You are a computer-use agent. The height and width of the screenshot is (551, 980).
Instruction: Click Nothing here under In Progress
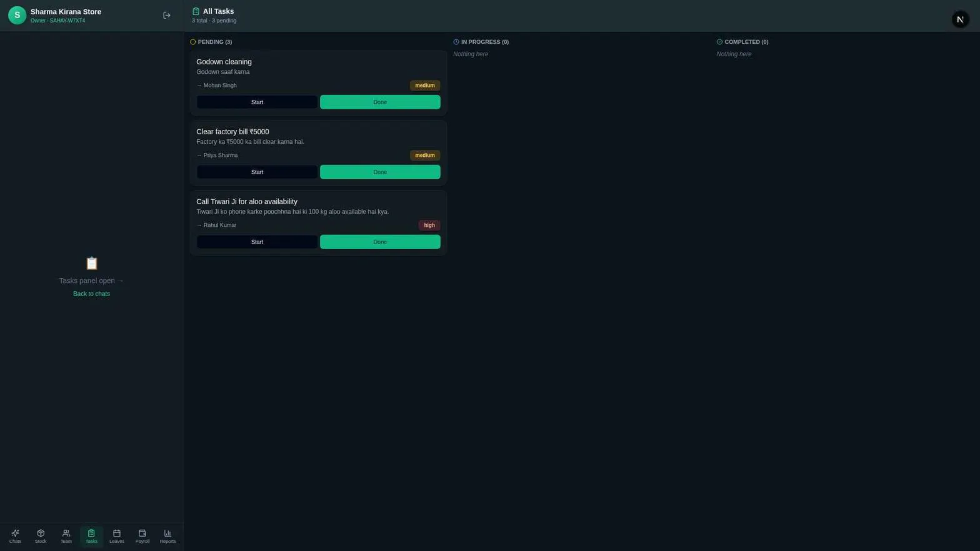(471, 54)
